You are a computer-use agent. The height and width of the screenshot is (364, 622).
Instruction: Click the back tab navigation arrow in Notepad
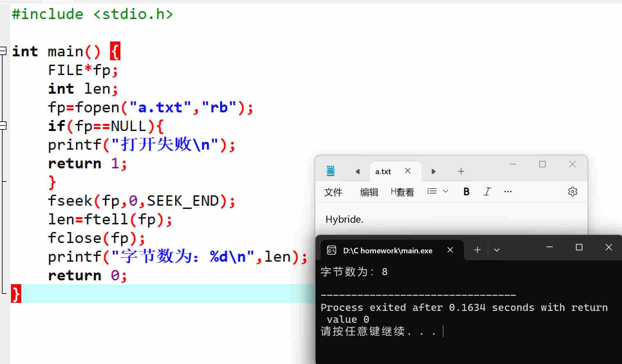tap(358, 171)
